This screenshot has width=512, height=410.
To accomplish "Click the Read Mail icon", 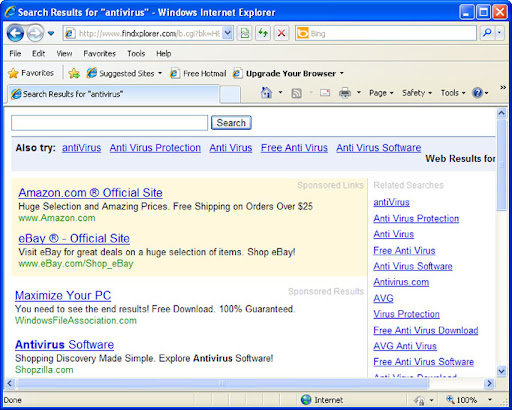I will pyautogui.click(x=325, y=93).
